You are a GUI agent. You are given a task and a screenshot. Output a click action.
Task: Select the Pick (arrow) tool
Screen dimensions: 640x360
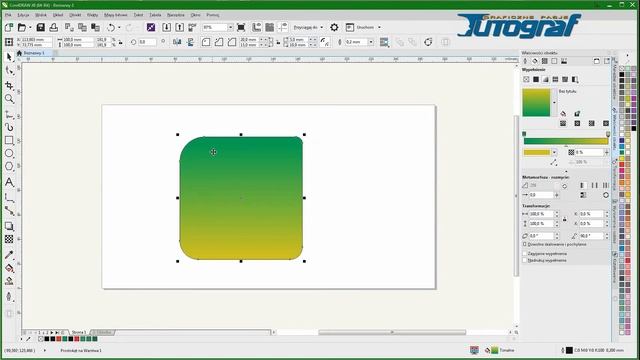point(9,57)
